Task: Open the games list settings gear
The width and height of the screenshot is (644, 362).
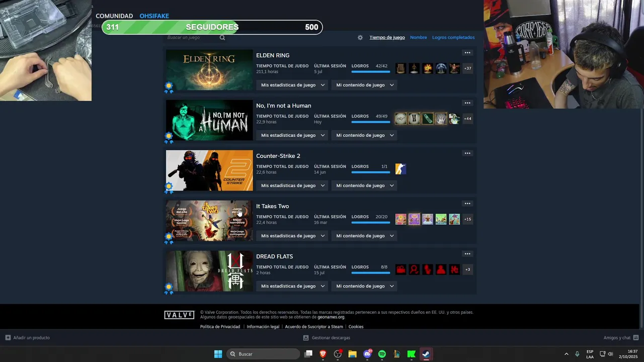Action: (360, 38)
